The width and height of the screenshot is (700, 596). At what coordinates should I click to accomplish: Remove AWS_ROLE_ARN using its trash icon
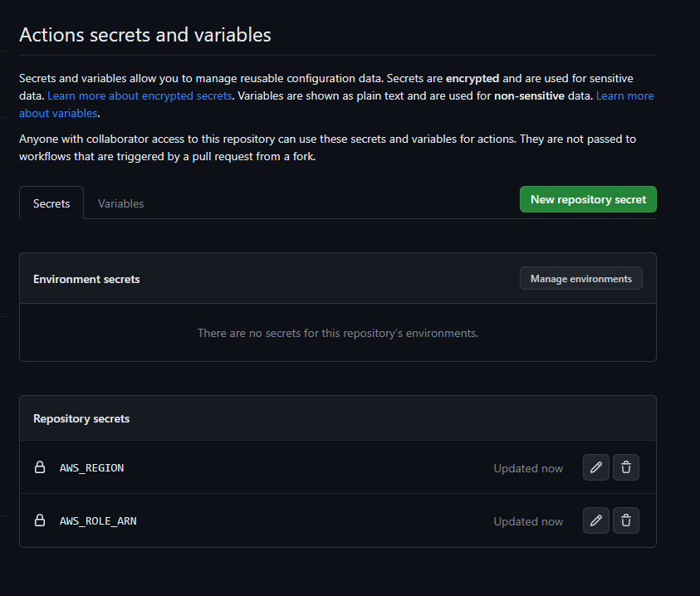coord(626,520)
